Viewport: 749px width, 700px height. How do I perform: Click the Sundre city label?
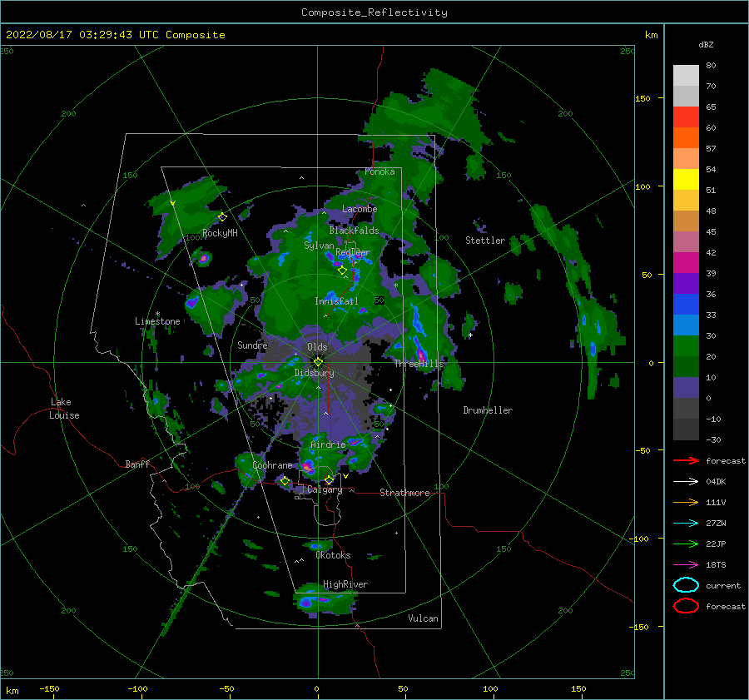pyautogui.click(x=253, y=345)
